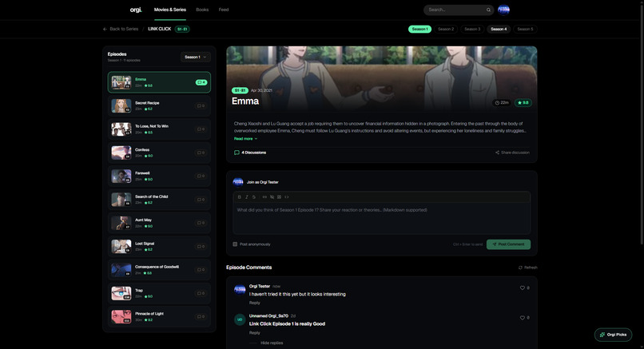Click the Secret Recipe comment count icon
Viewport: 644px width, 349px height.
201,106
